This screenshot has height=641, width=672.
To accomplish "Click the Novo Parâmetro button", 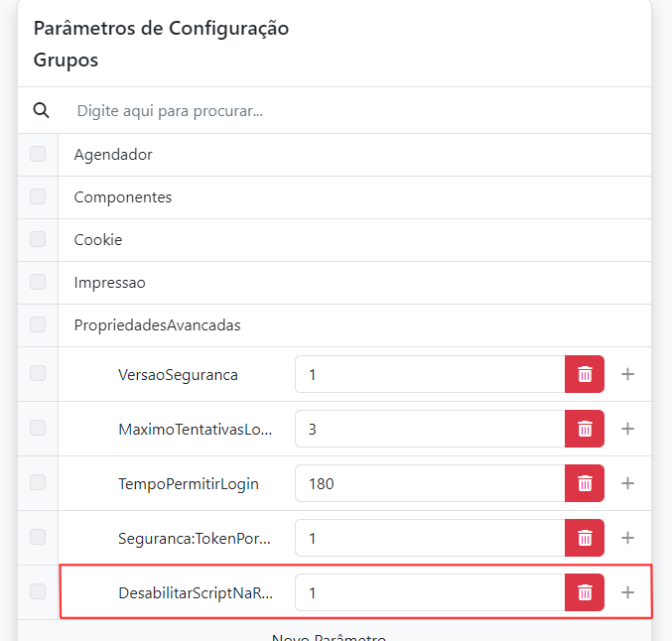I will click(329, 635).
